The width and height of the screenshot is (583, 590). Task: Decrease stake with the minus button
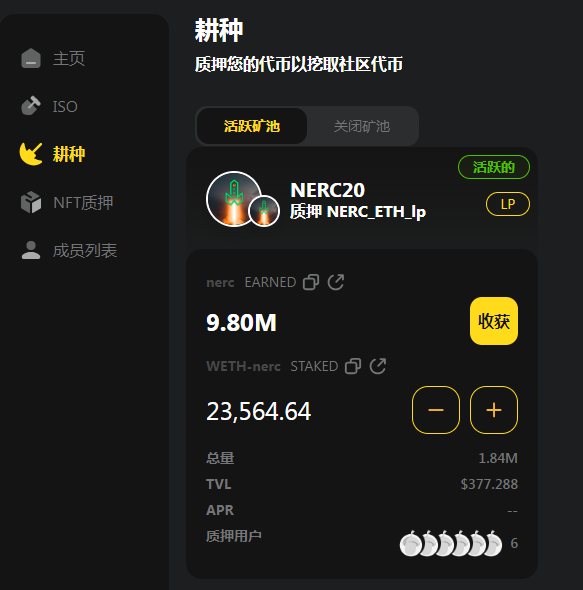click(436, 410)
